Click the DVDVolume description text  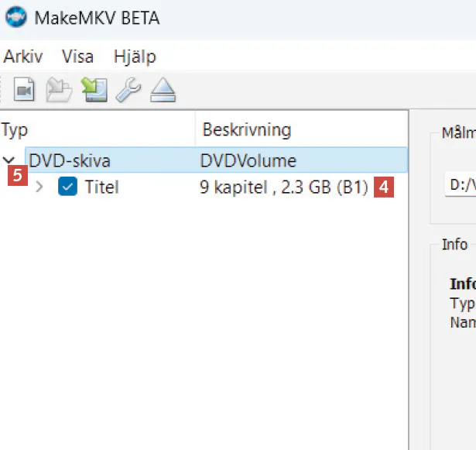click(248, 161)
